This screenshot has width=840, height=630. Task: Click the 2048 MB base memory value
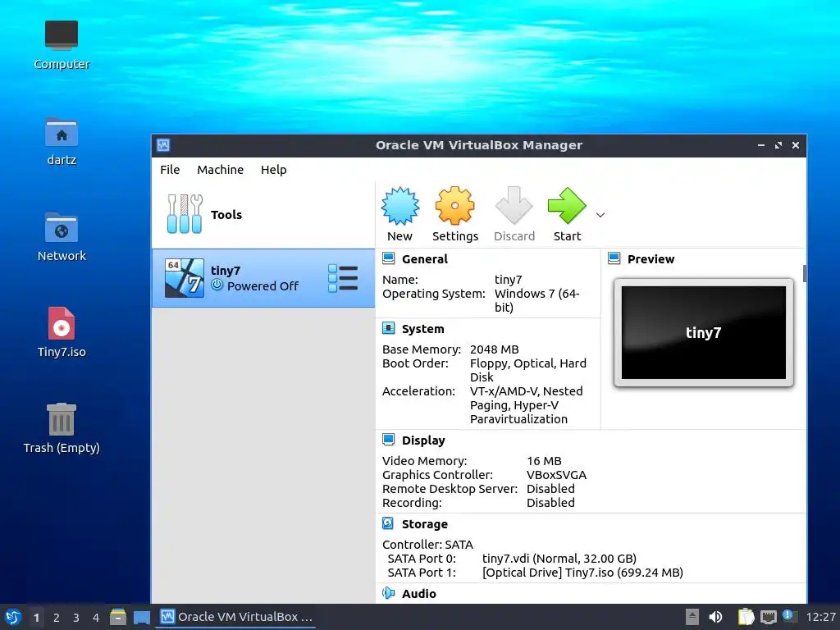tap(494, 349)
